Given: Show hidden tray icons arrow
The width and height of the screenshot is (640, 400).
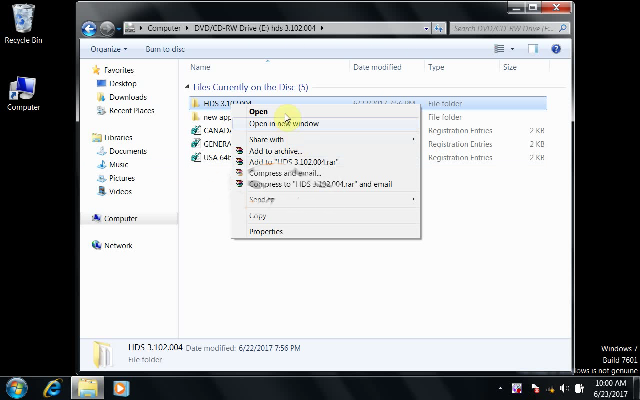Looking at the screenshot, I should 500,388.
